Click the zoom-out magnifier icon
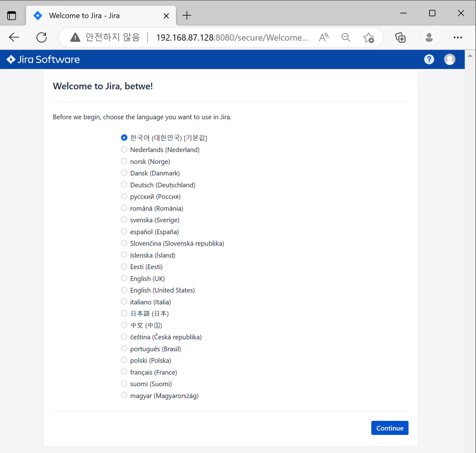 tap(346, 37)
